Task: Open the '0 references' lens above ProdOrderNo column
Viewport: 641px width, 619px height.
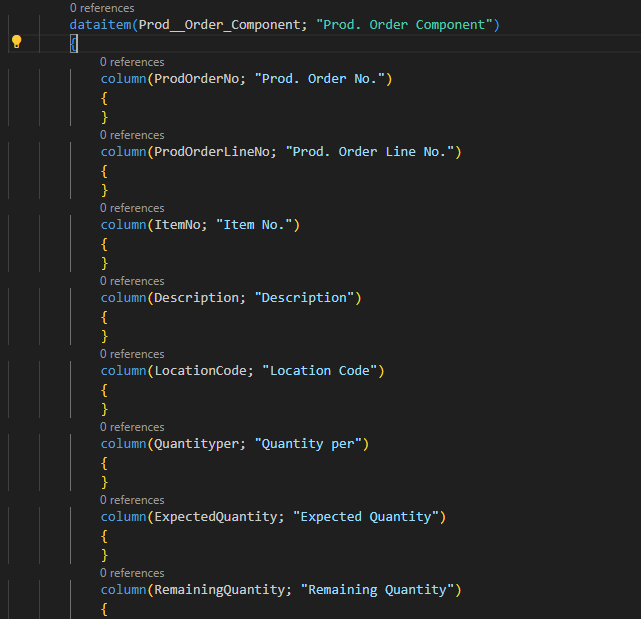Action: pyautogui.click(x=132, y=62)
